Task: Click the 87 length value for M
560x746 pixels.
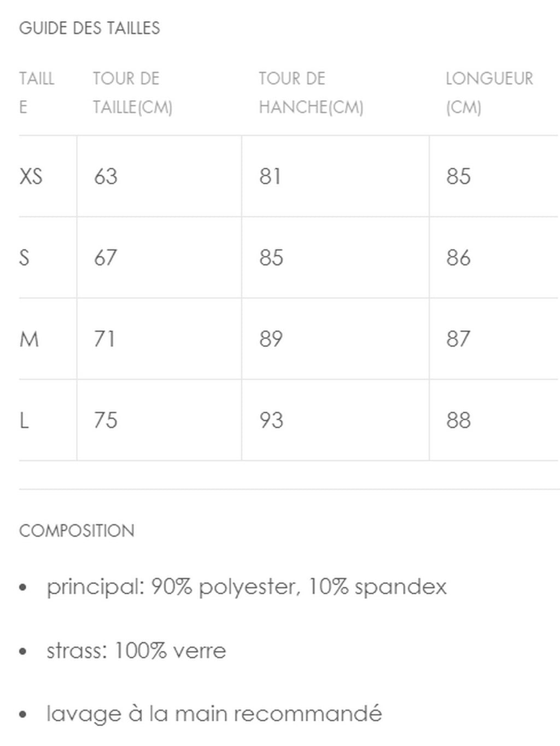Action: 458,339
